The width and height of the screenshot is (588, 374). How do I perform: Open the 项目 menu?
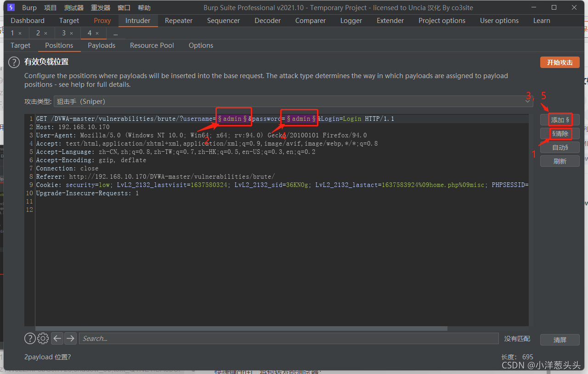coord(51,8)
